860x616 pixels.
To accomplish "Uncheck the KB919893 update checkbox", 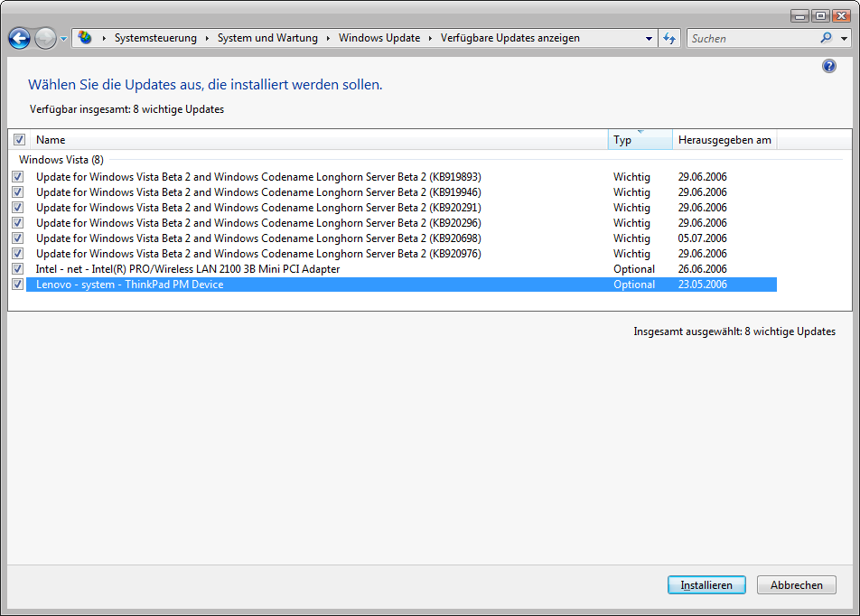I will coord(18,177).
